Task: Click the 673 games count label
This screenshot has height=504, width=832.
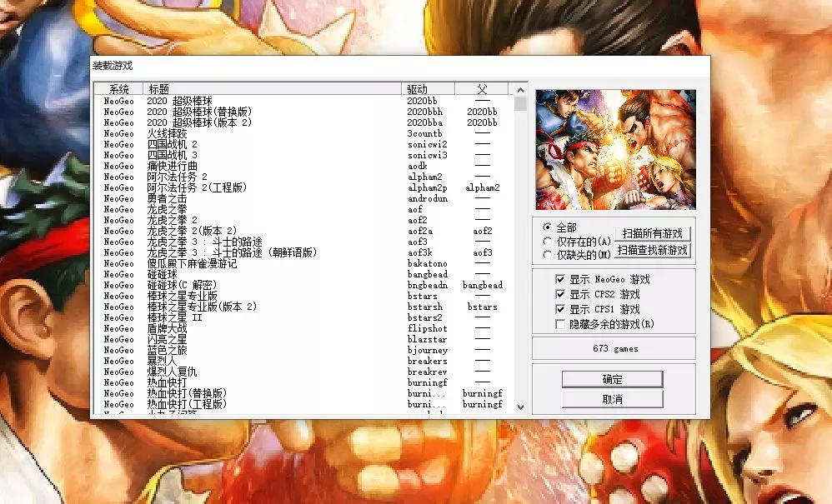Action: pos(615,349)
